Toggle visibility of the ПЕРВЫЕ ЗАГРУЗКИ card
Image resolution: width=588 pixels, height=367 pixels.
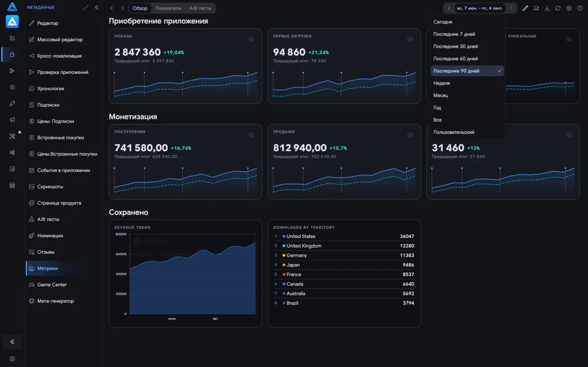(410, 39)
